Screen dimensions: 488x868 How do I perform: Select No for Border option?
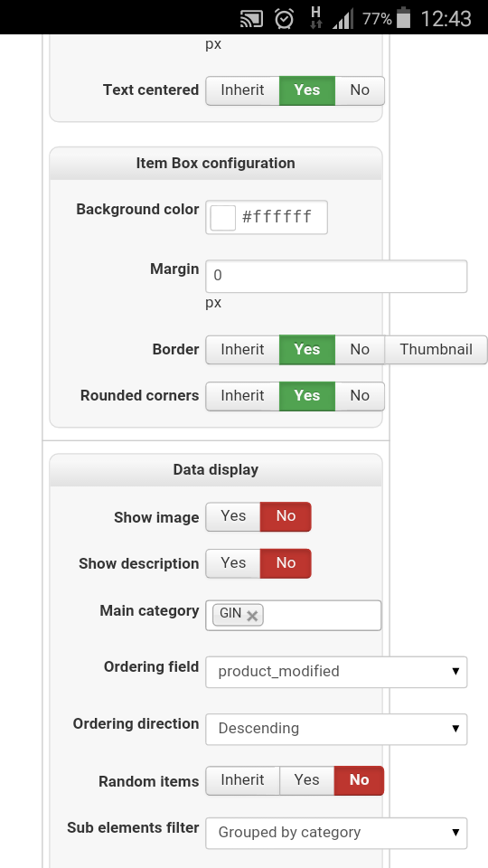(360, 350)
